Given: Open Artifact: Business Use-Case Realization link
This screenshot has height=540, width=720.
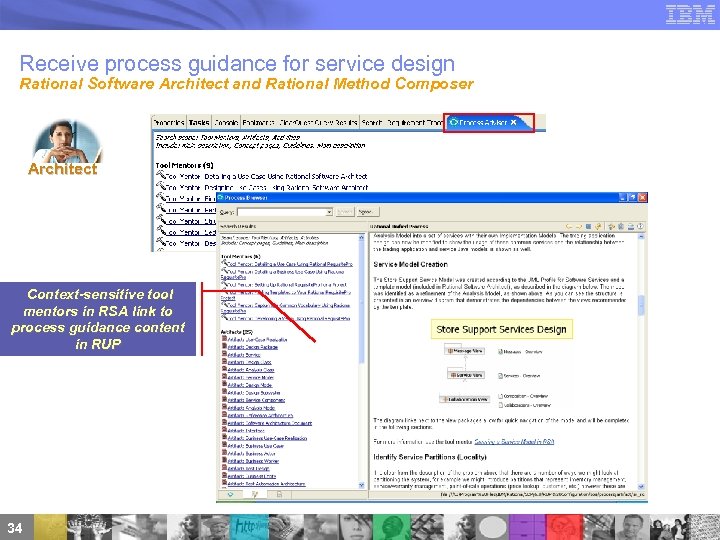Looking at the screenshot, I should coord(267,438).
